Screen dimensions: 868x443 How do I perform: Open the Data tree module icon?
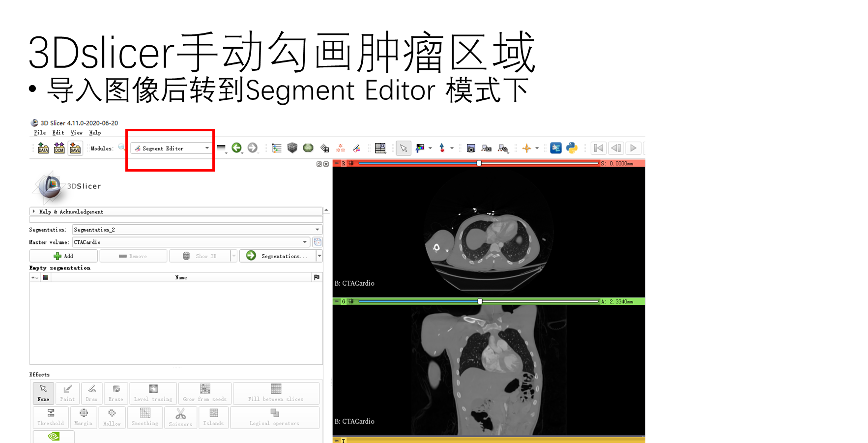tap(277, 148)
